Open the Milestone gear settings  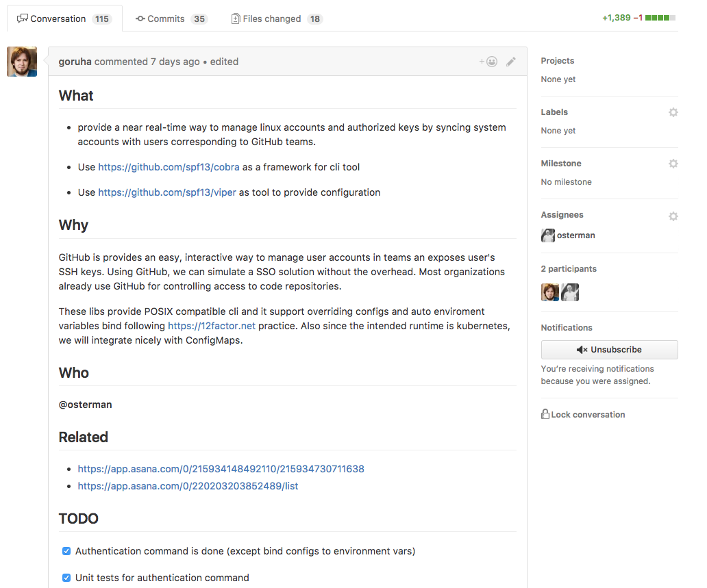[x=673, y=164]
